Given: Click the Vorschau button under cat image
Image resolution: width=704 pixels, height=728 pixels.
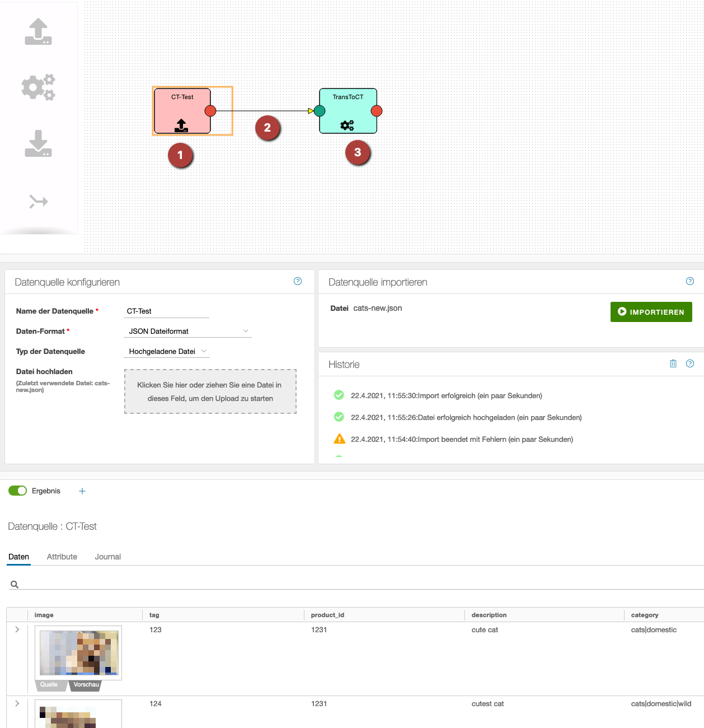Looking at the screenshot, I should coord(86,685).
